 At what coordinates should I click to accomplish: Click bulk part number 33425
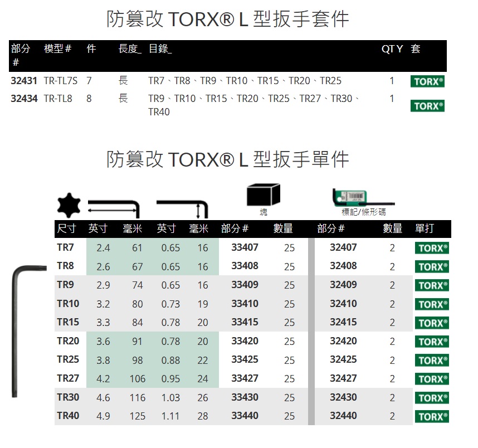tap(245, 359)
